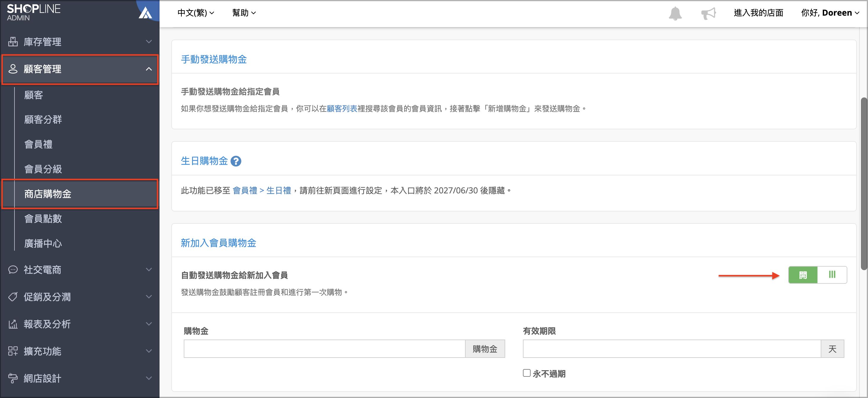
Task: Click the page vertical scrollbar
Action: [x=864, y=184]
